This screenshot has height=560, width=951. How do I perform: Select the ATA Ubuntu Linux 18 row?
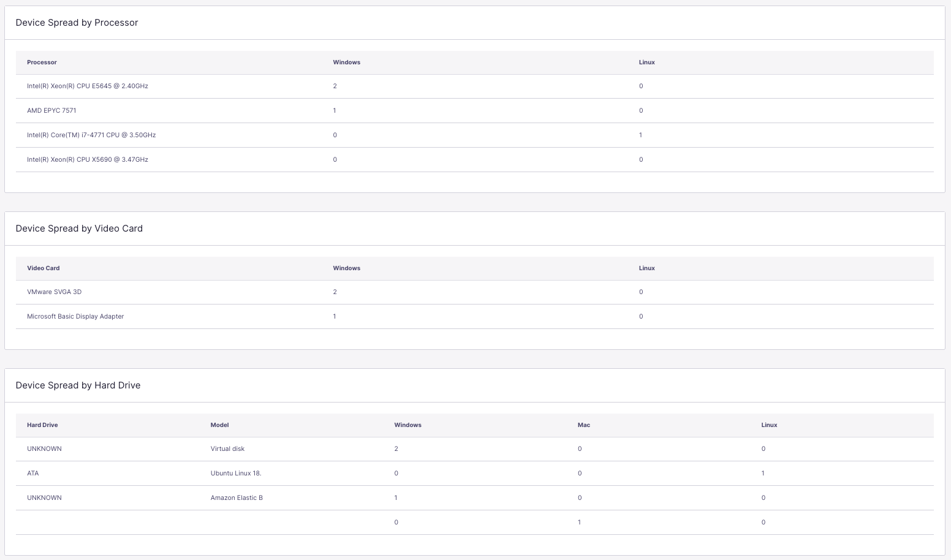coord(33,473)
